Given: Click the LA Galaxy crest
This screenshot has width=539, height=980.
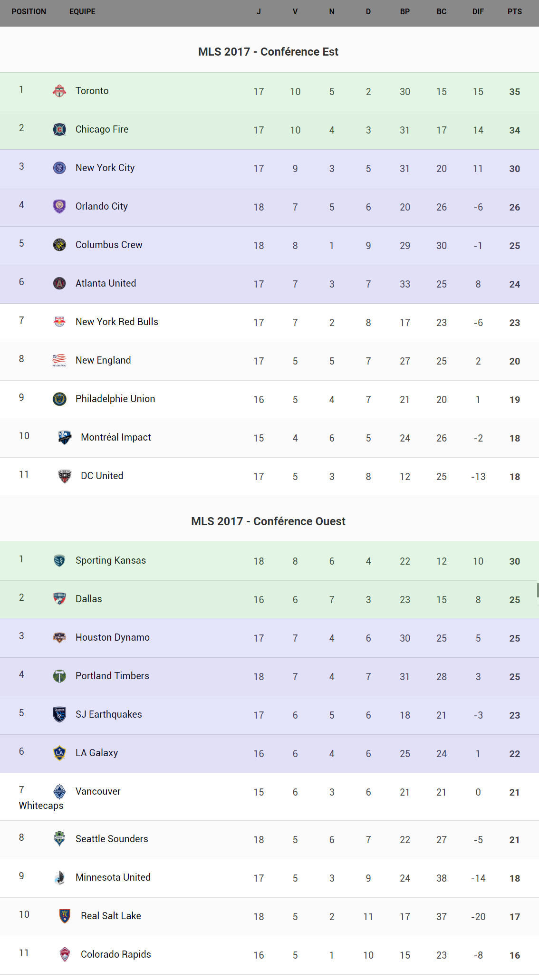Looking at the screenshot, I should (59, 753).
